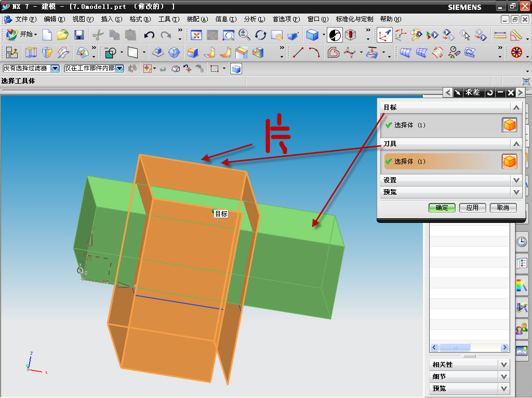Click the Measure distance ruler icon
This screenshot has width=532, height=398.
pos(500,35)
